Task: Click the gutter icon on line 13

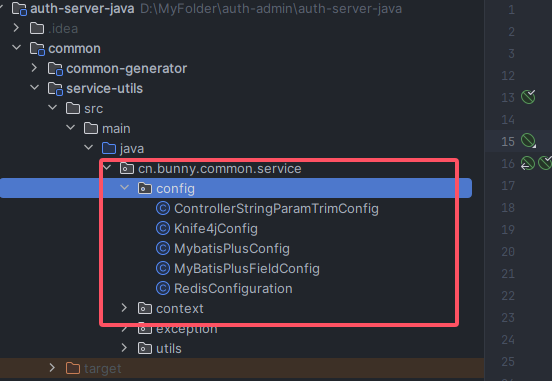Action: [x=528, y=97]
